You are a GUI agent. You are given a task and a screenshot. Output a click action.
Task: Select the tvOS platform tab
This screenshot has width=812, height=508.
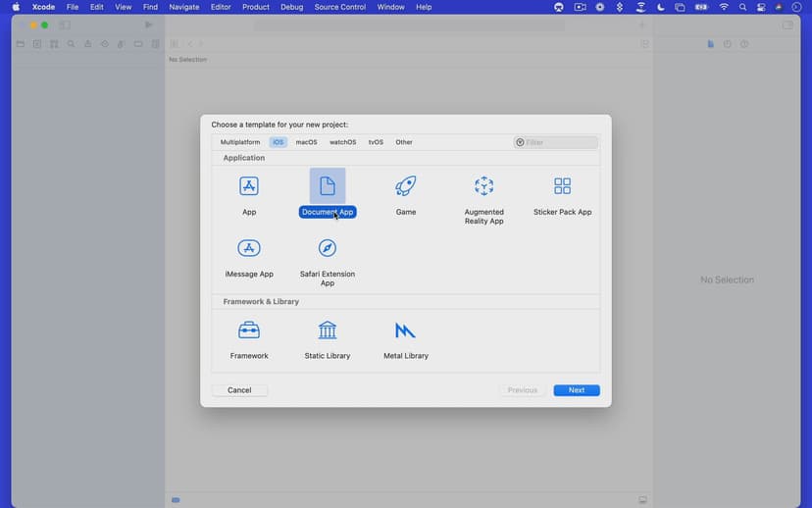376,142
